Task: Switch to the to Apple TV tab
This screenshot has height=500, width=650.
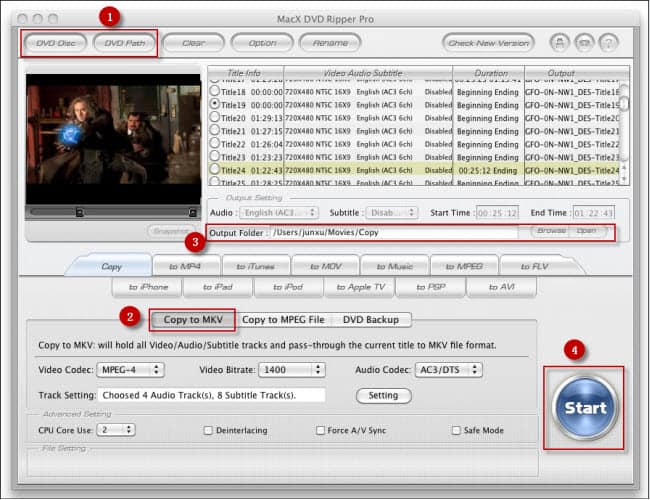Action: (361, 287)
